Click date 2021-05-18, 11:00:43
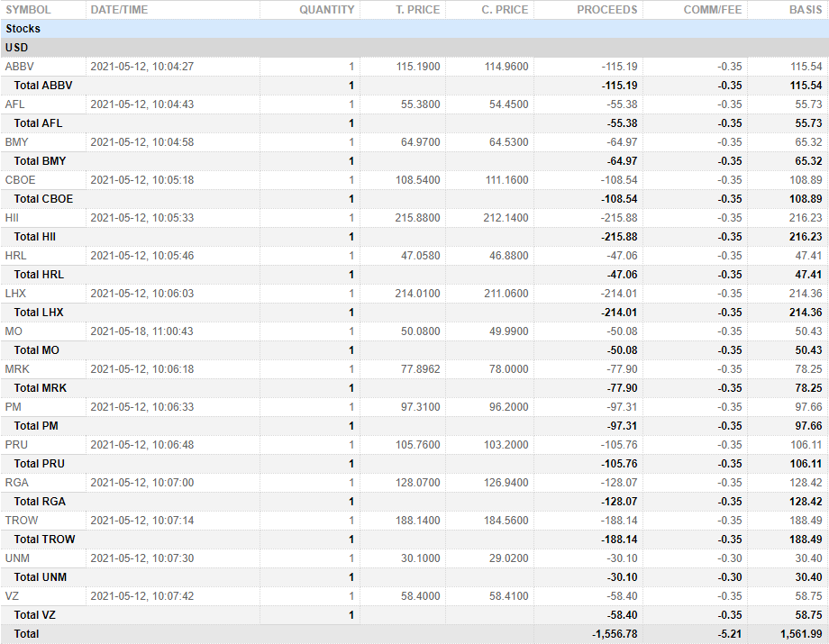The image size is (829, 644). [x=141, y=331]
